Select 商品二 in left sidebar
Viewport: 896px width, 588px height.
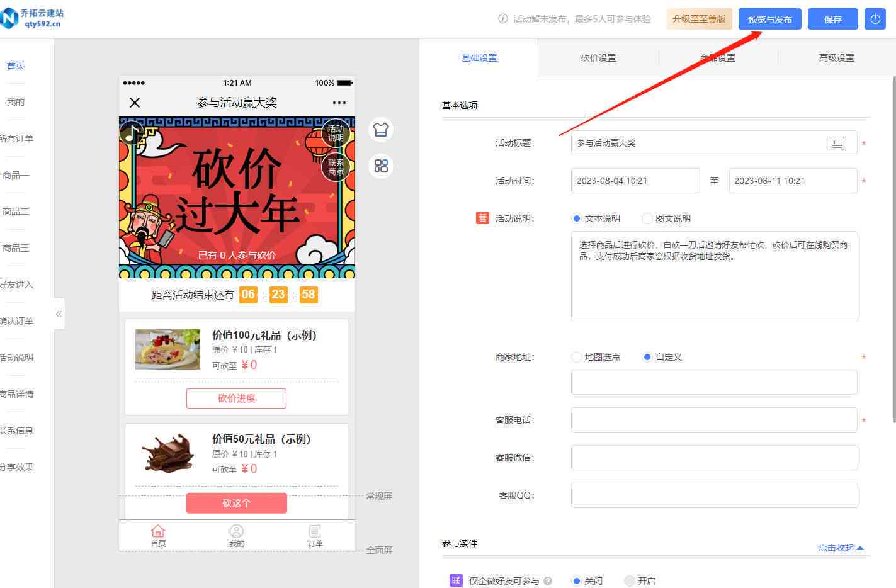pyautogui.click(x=16, y=212)
